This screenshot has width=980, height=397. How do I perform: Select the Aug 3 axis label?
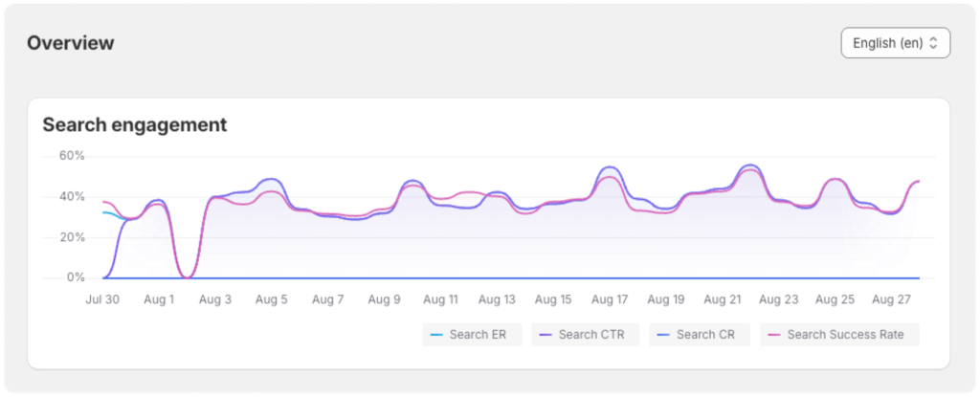click(215, 300)
